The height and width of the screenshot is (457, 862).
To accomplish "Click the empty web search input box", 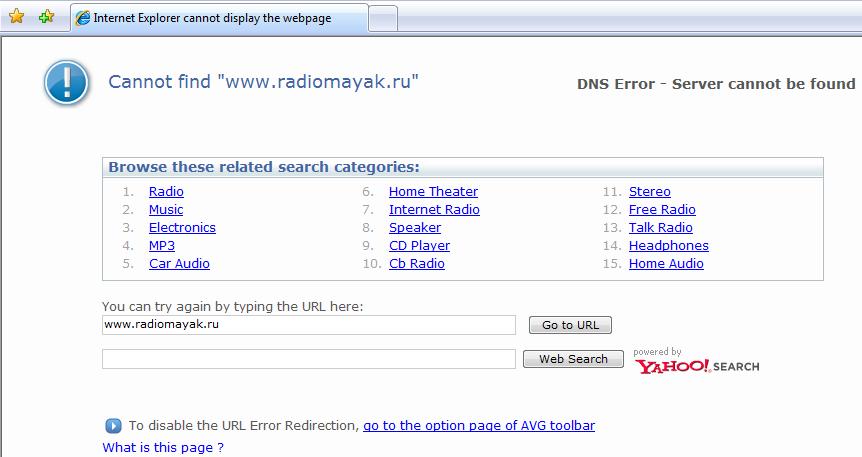I will click(x=308, y=358).
